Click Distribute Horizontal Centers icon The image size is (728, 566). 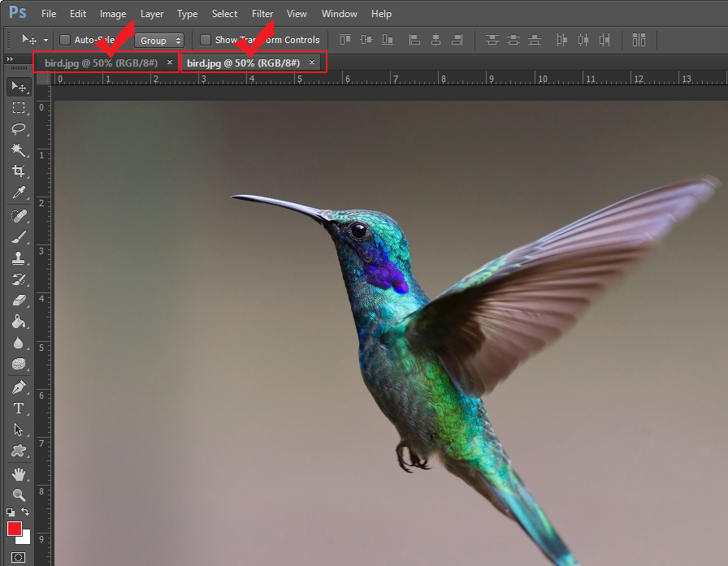pyautogui.click(x=583, y=40)
